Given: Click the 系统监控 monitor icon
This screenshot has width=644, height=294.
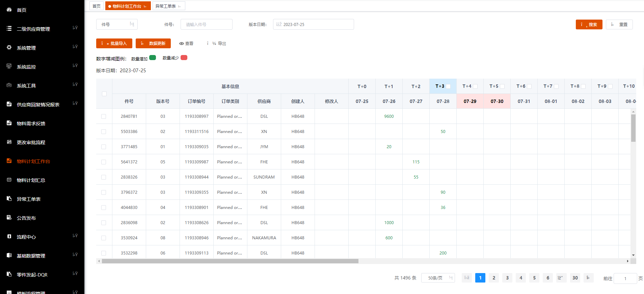Looking at the screenshot, I should point(9,66).
